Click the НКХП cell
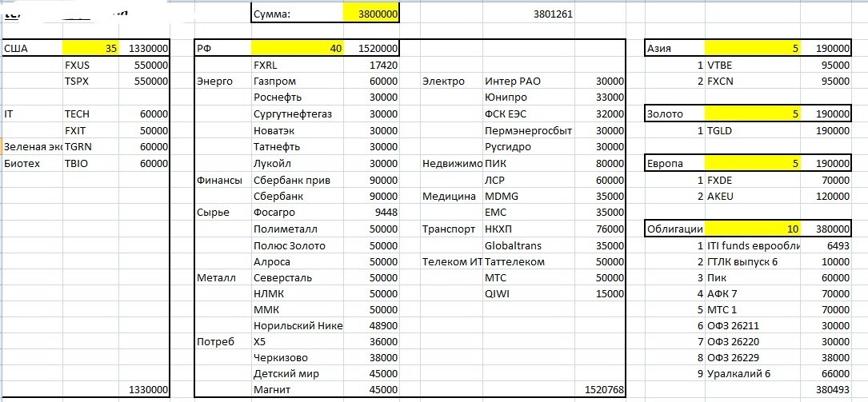868x402 pixels. click(x=529, y=229)
